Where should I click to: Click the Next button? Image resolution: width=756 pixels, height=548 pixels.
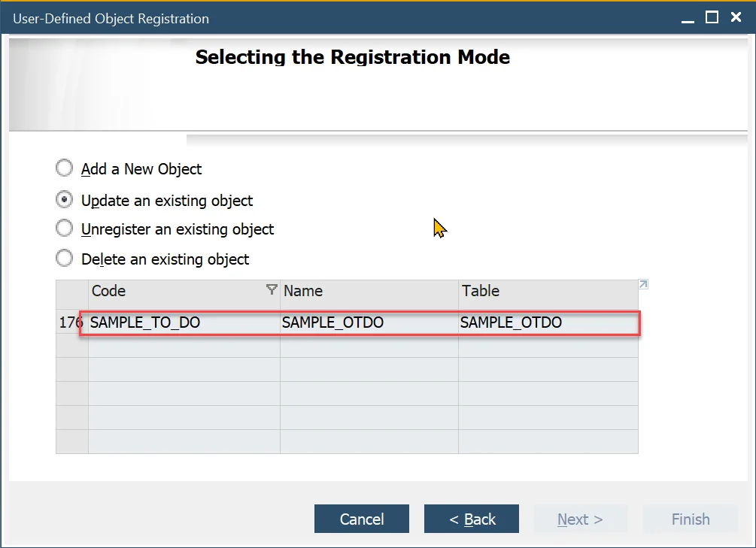(x=580, y=519)
